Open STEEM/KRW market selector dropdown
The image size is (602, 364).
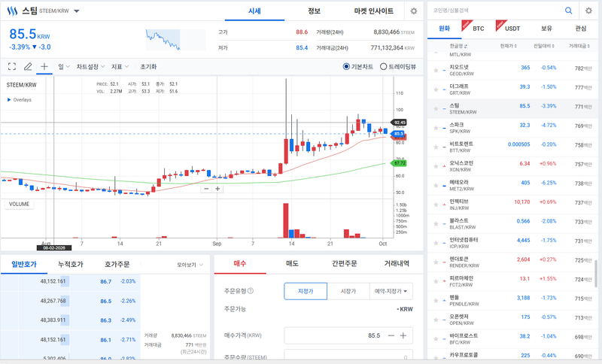click(77, 11)
